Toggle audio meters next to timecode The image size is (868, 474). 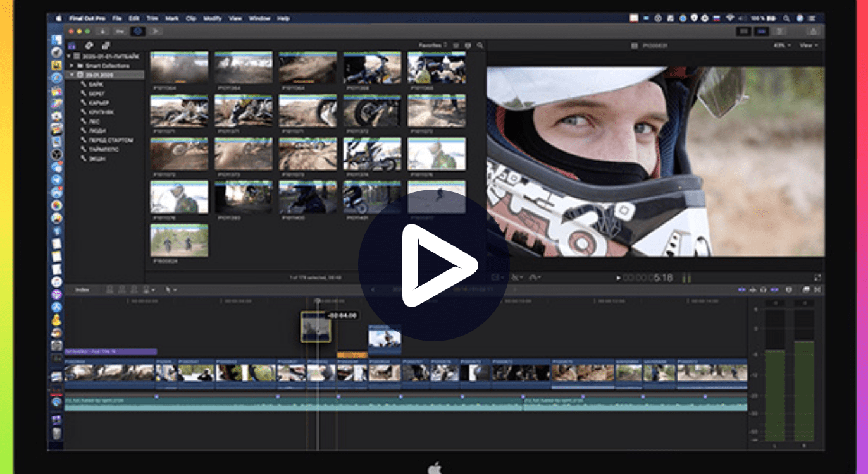[686, 277]
